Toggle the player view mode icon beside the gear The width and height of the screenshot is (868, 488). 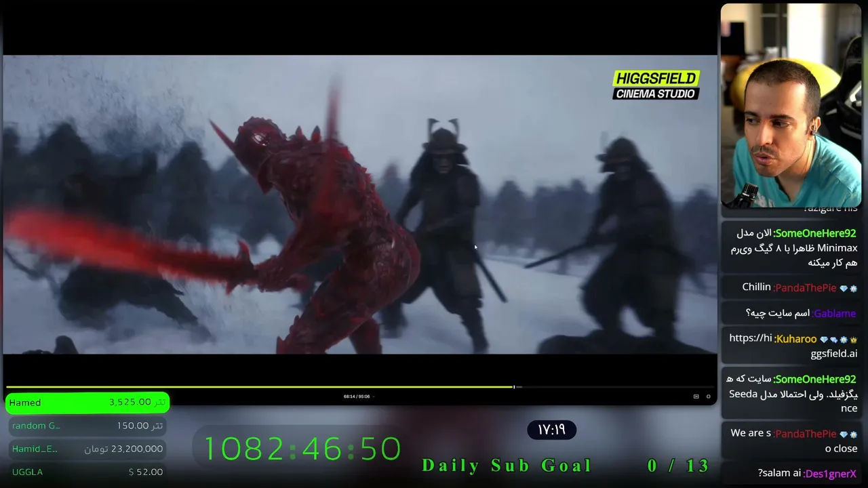tap(696, 396)
